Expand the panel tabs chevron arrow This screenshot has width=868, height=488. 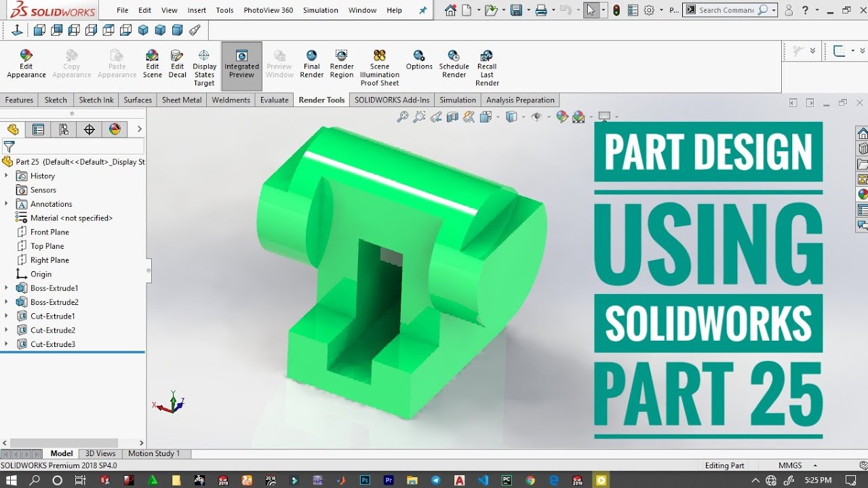point(139,129)
